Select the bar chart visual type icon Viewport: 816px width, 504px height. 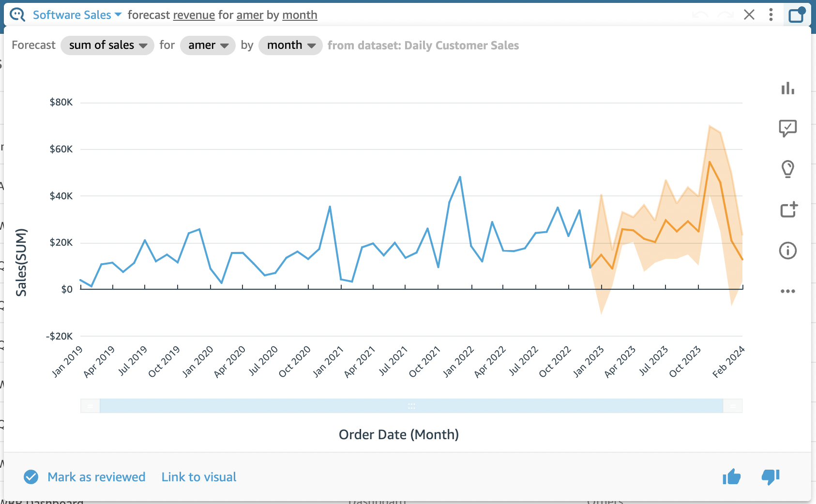pyautogui.click(x=788, y=89)
